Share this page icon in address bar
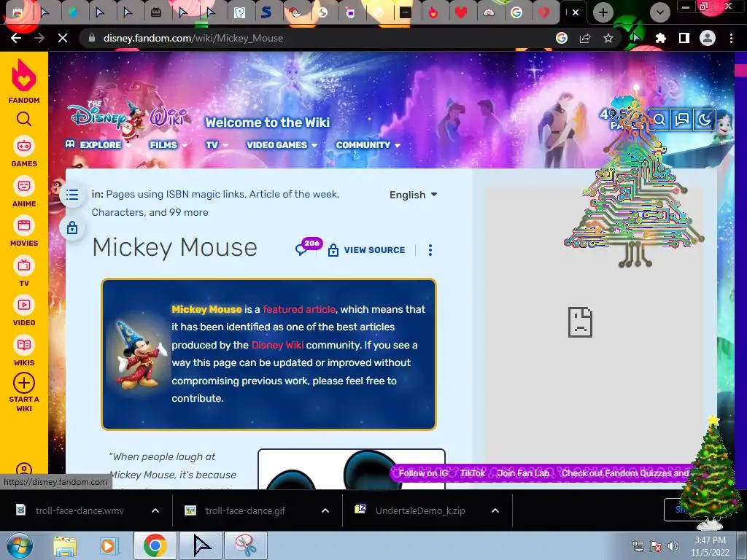Screen dimensions: 747x560 [x=585, y=38]
